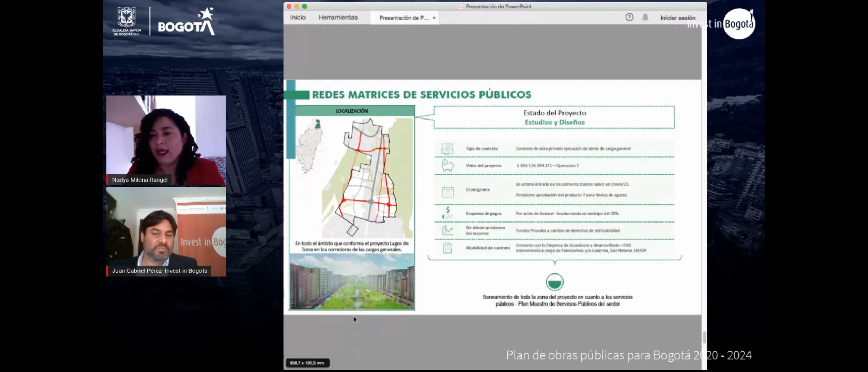This screenshot has height=372, width=868.
Task: Click the vertical scrollbar handle of the viewer
Action: pyautogui.click(x=704, y=337)
